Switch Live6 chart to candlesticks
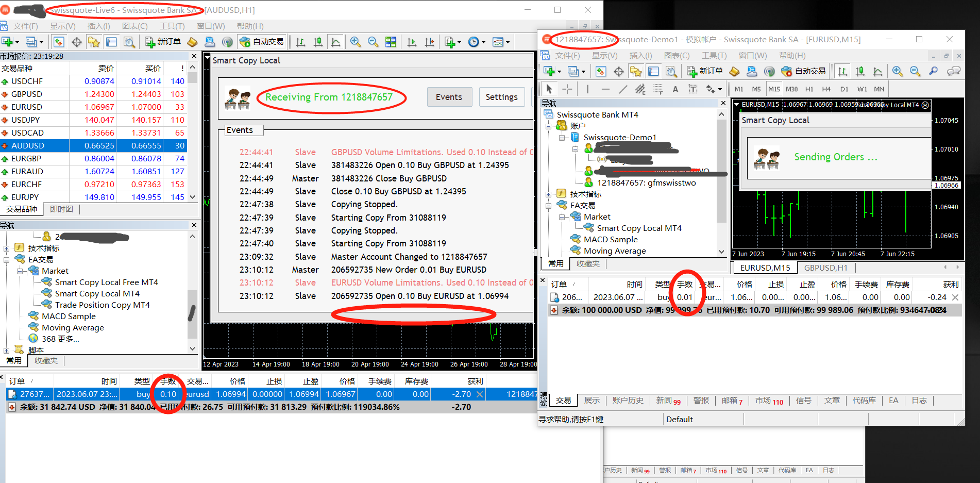 click(318, 42)
